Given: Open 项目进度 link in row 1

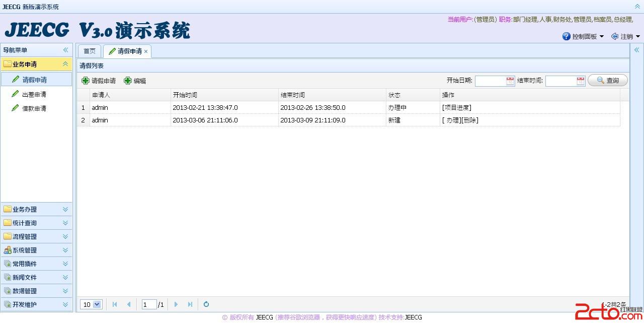Looking at the screenshot, I should point(457,107).
